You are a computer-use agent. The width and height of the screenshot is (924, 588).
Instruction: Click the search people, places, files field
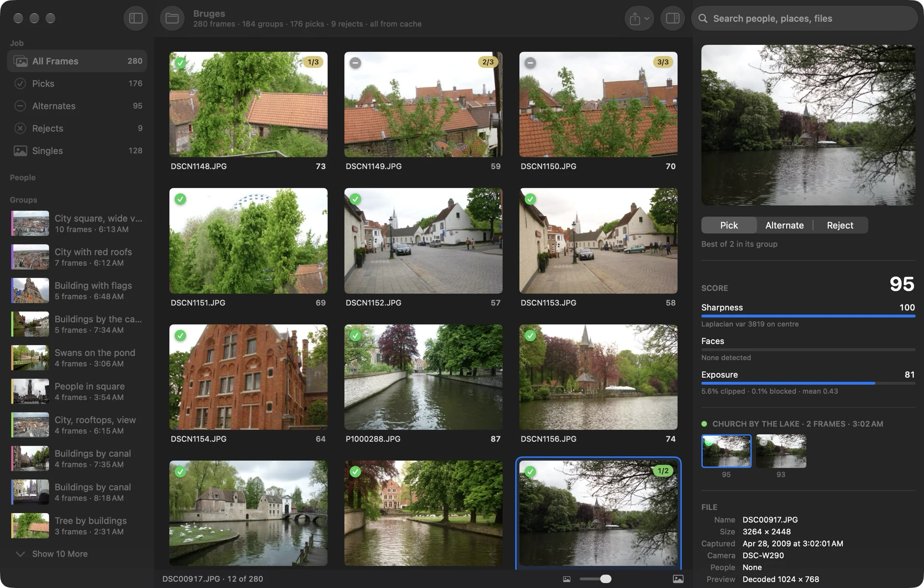click(x=804, y=18)
